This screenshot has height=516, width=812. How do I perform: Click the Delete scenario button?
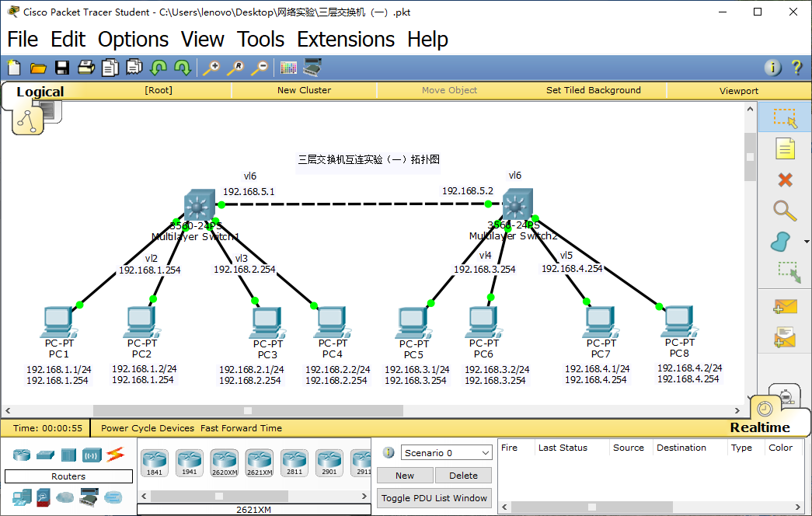[463, 476]
